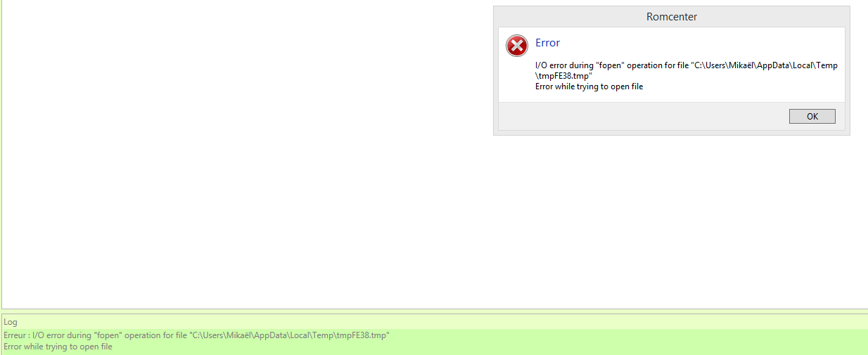Click the empty space in the Log header bar
Screen dimensions: 868x355
pyautogui.click(x=436, y=322)
